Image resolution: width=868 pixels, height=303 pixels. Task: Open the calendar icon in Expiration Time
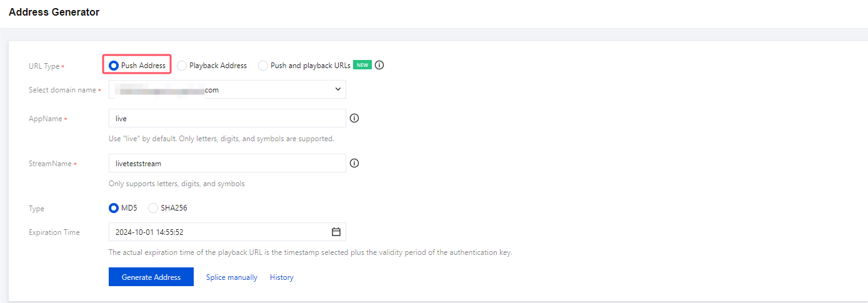[x=336, y=232]
